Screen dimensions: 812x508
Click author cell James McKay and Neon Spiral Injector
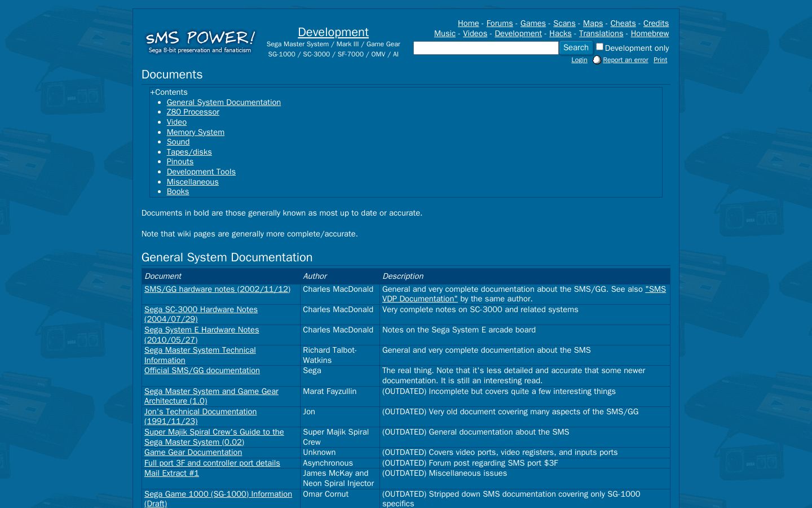(338, 478)
